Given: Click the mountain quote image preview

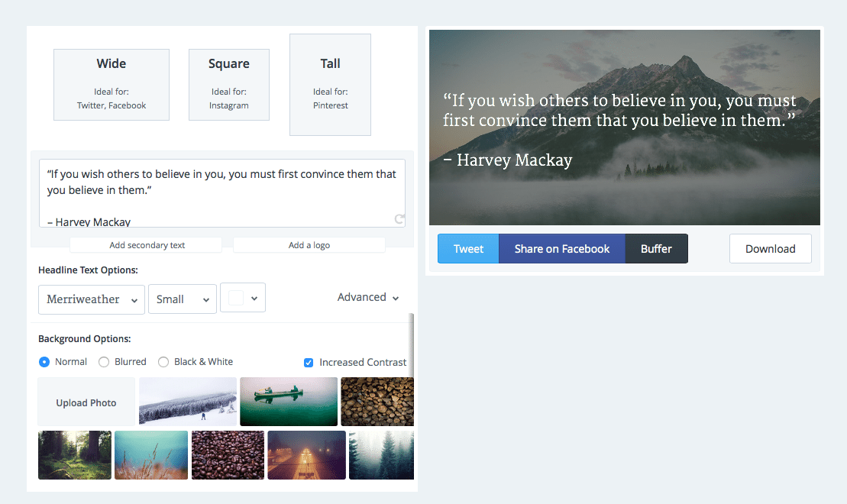Looking at the screenshot, I should point(625,128).
